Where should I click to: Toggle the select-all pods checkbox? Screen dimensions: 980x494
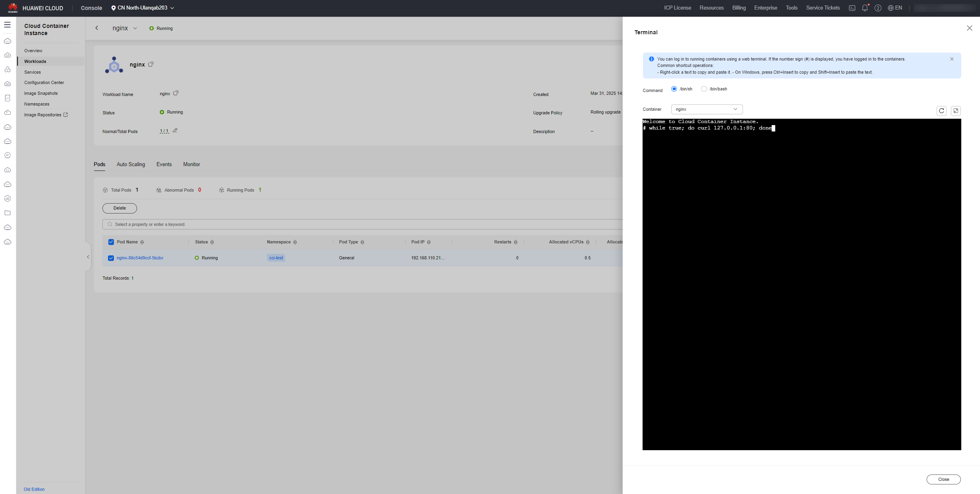coord(111,242)
